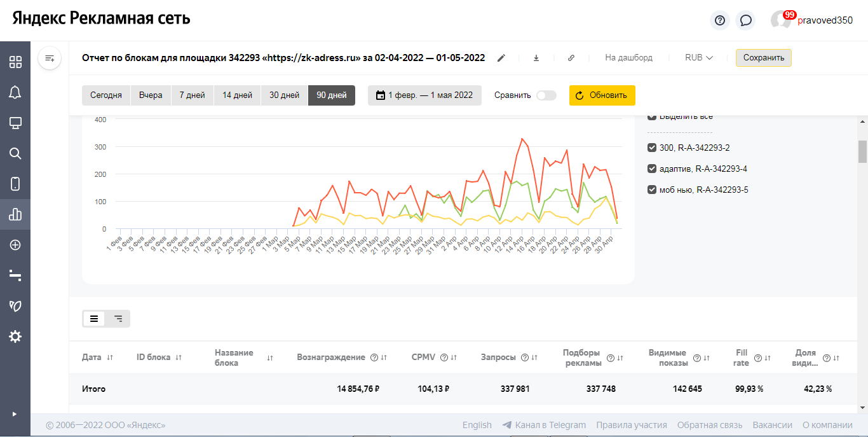
Task: Click the add-to-list round button
Action: point(50,58)
